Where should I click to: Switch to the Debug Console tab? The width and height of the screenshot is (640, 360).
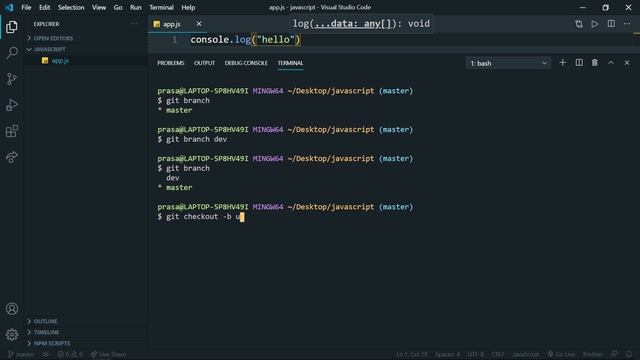[x=246, y=63]
